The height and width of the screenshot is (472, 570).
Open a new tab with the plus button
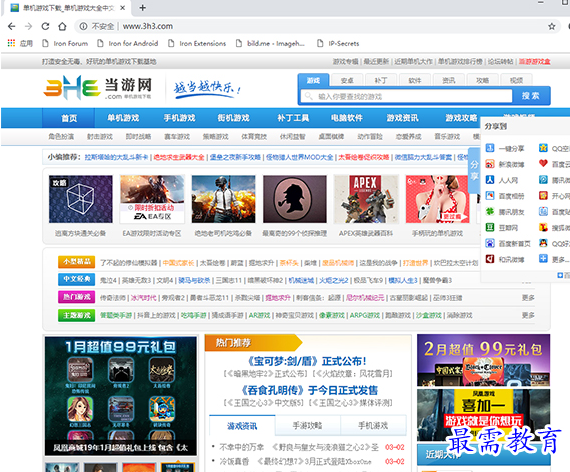coord(142,8)
